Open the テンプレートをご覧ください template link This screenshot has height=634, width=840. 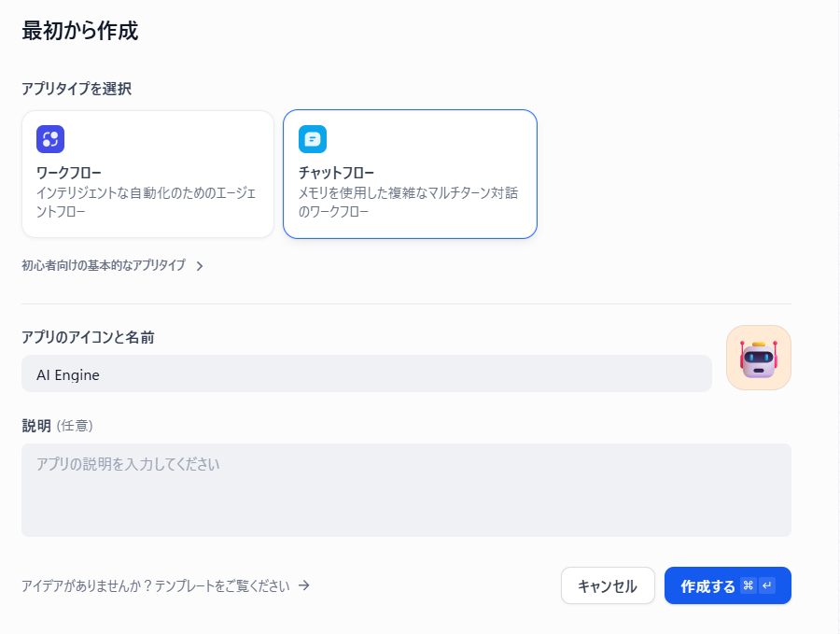155,585
